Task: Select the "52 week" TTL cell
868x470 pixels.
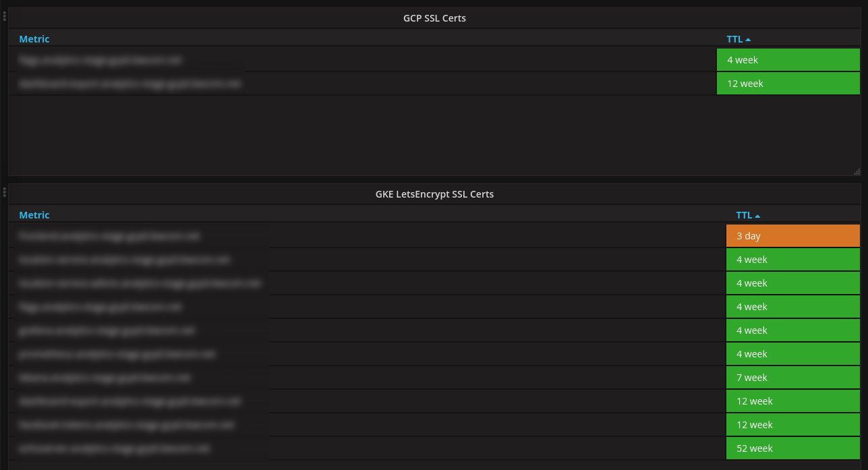Action: pyautogui.click(x=793, y=448)
